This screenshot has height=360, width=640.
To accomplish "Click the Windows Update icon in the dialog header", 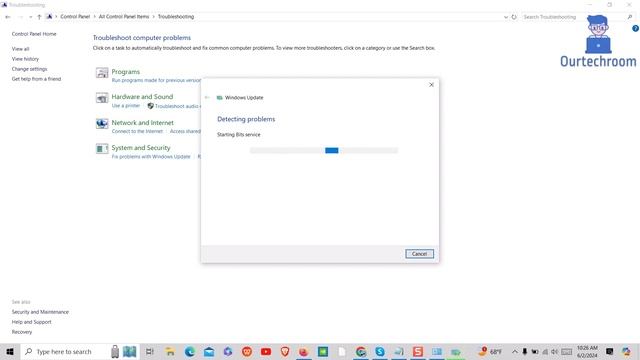I will point(220,98).
